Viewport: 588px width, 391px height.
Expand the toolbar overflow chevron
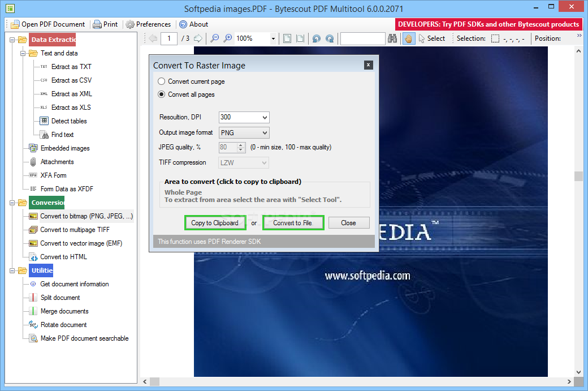[580, 35]
